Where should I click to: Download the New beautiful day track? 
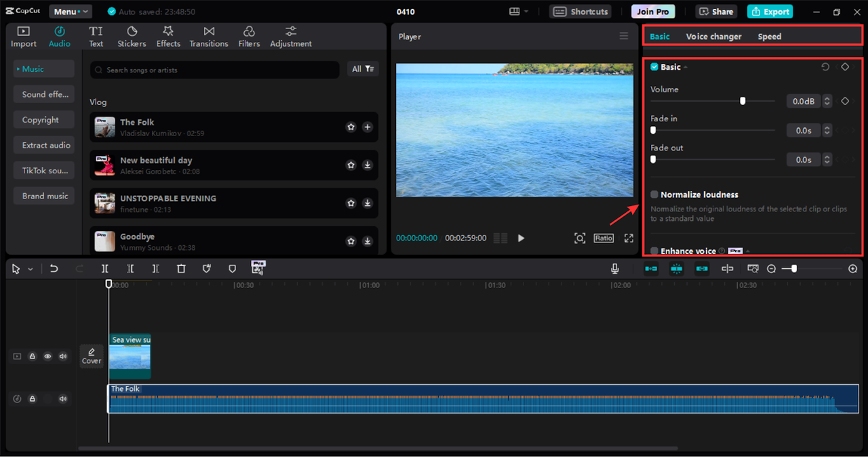[367, 165]
